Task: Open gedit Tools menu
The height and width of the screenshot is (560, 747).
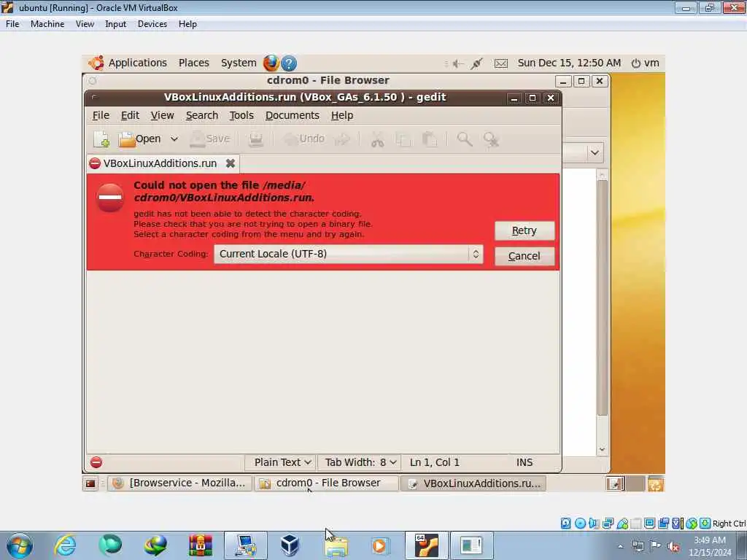Action: pyautogui.click(x=241, y=115)
